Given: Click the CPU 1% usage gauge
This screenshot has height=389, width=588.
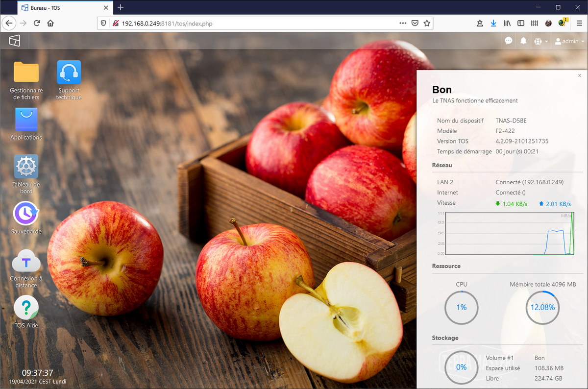Looking at the screenshot, I should point(461,308).
